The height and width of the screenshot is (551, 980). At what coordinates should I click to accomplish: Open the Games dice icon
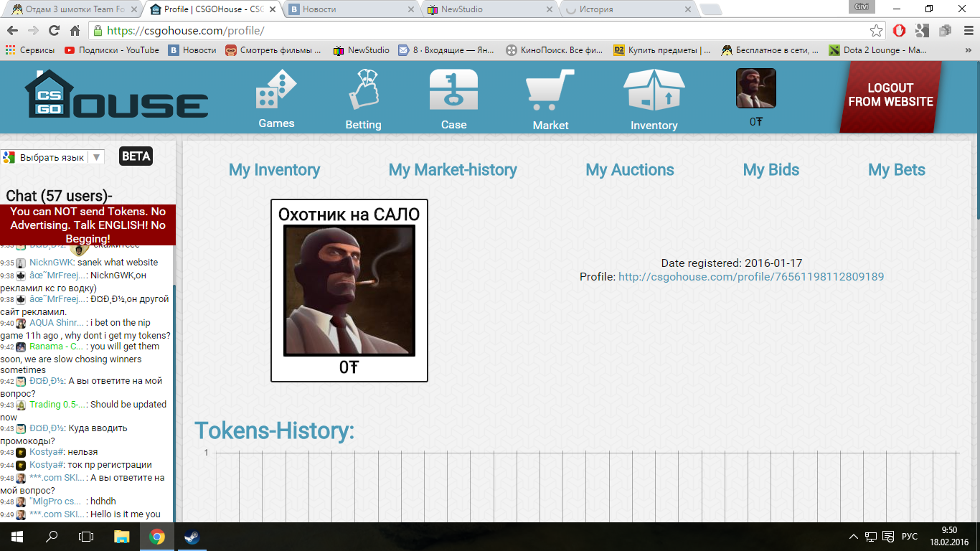(276, 89)
